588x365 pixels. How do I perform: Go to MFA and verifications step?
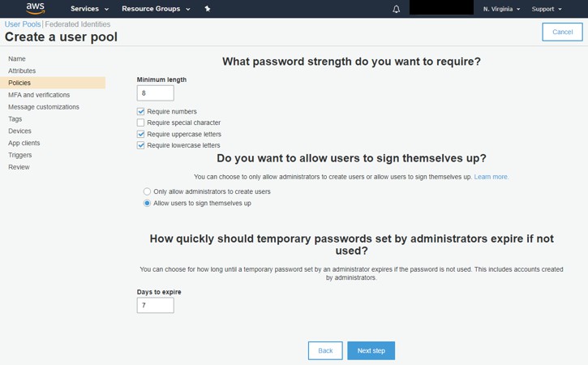39,95
